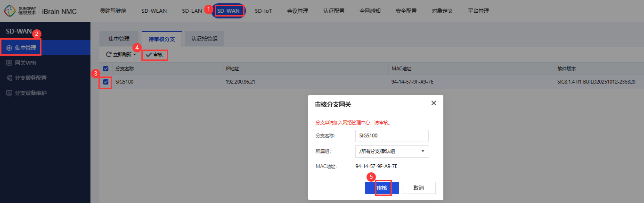Click the 审核 checkmark toolbar button
Image resolution: width=644 pixels, height=203 pixels.
155,55
